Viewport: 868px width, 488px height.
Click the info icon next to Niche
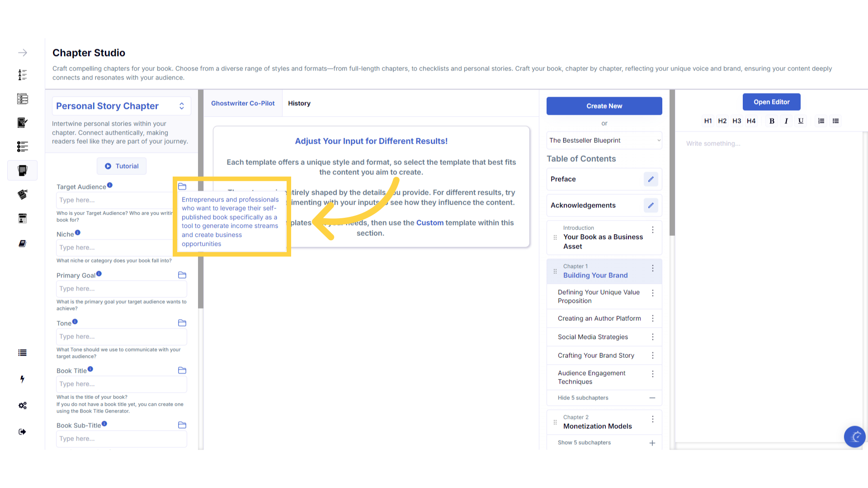coord(78,233)
